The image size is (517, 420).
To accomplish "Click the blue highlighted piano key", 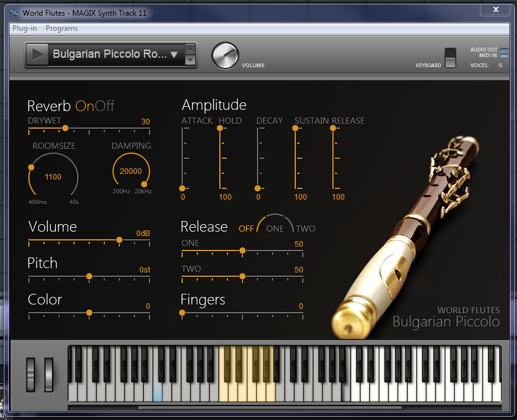I will tap(158, 392).
